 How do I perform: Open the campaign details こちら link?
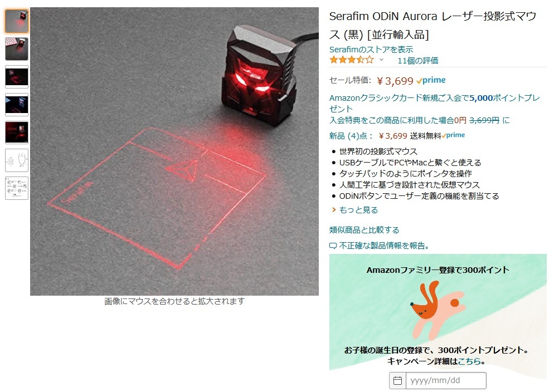(x=469, y=361)
